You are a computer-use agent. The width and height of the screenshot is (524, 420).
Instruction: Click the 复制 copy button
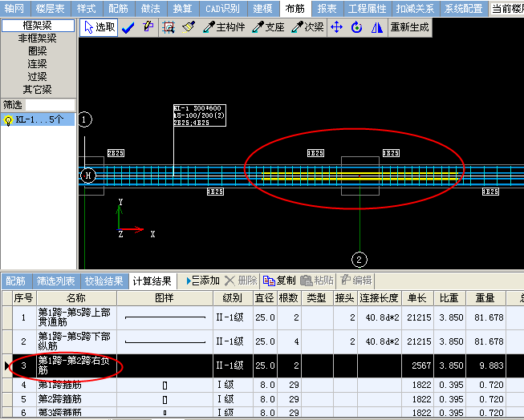click(279, 281)
